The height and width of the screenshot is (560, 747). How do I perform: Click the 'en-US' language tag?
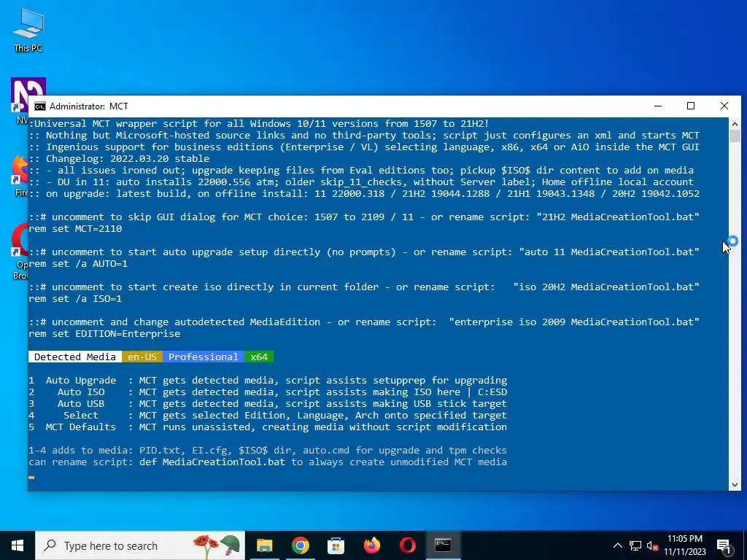[x=142, y=357]
